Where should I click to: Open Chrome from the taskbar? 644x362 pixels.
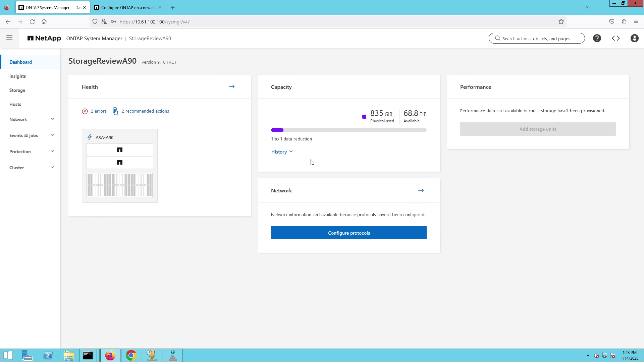pos(131,355)
